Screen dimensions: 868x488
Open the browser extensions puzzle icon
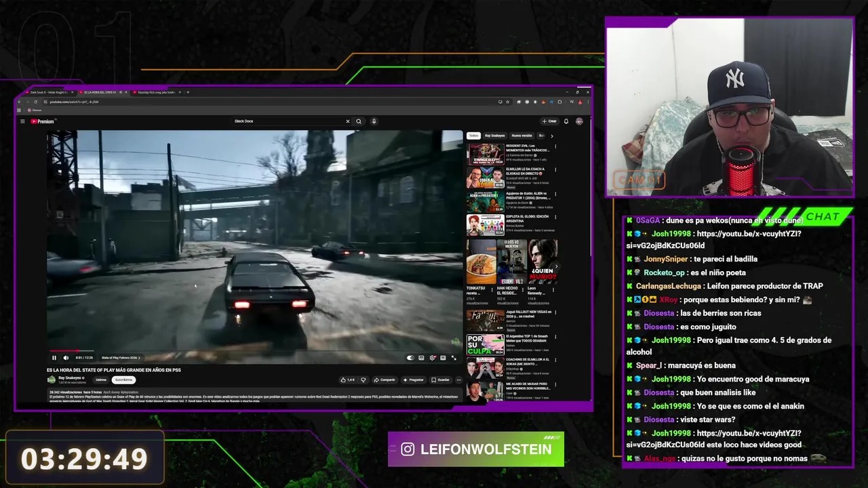click(x=559, y=102)
